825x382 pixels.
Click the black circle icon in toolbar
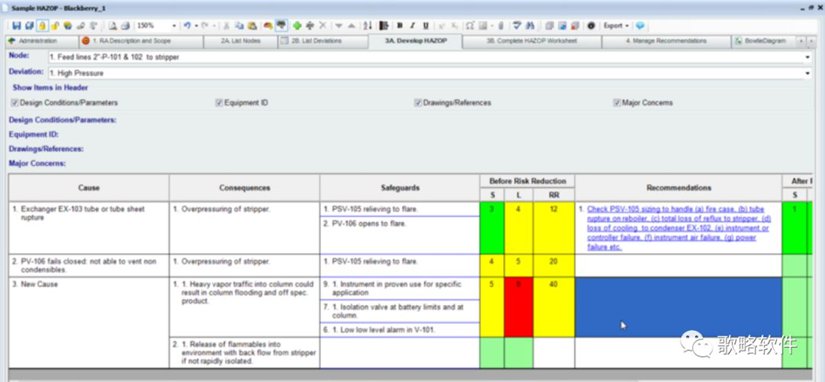point(591,25)
